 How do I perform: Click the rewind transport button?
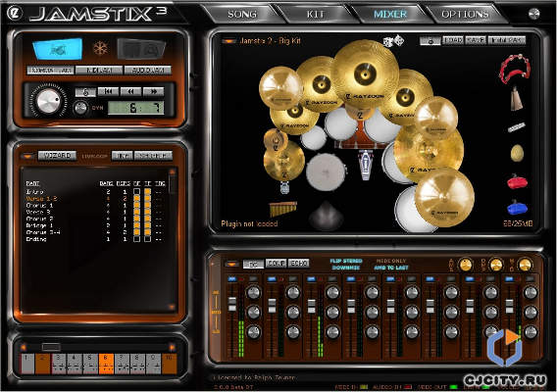pyautogui.click(x=130, y=91)
